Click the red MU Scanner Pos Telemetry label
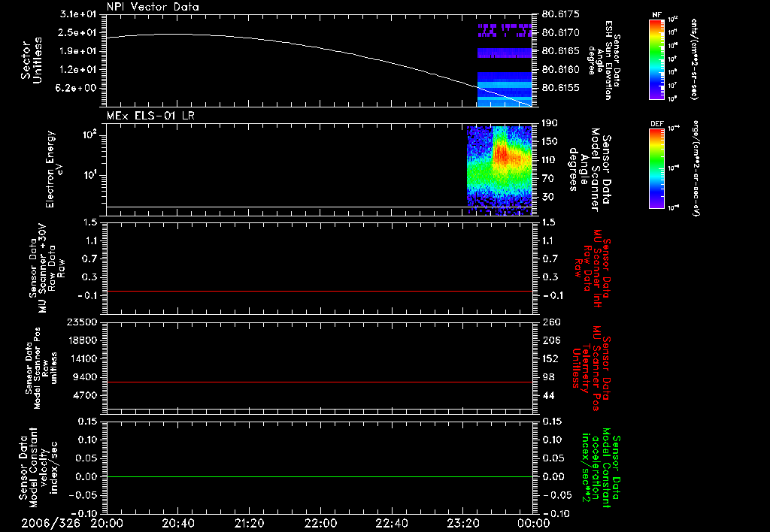Viewport: 770px width, 532px height. tap(591, 368)
